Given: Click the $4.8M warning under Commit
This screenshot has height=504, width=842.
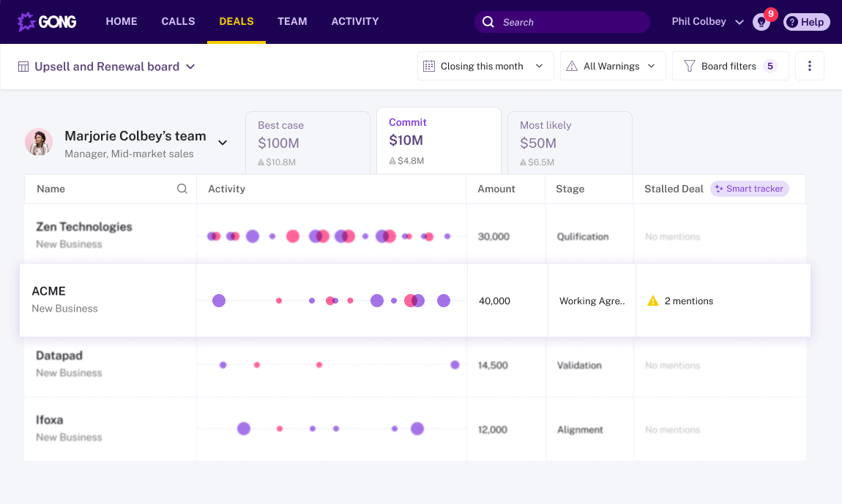Looking at the screenshot, I should point(406,160).
